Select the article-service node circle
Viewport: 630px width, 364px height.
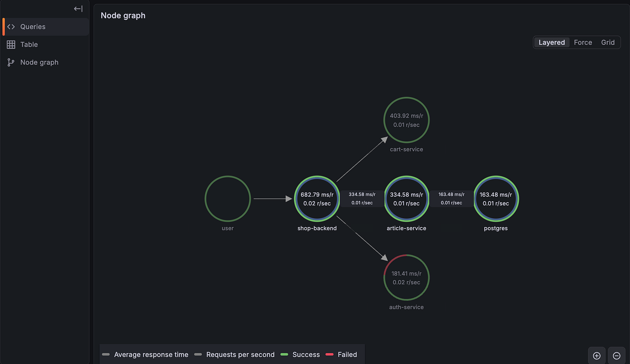[x=406, y=198]
